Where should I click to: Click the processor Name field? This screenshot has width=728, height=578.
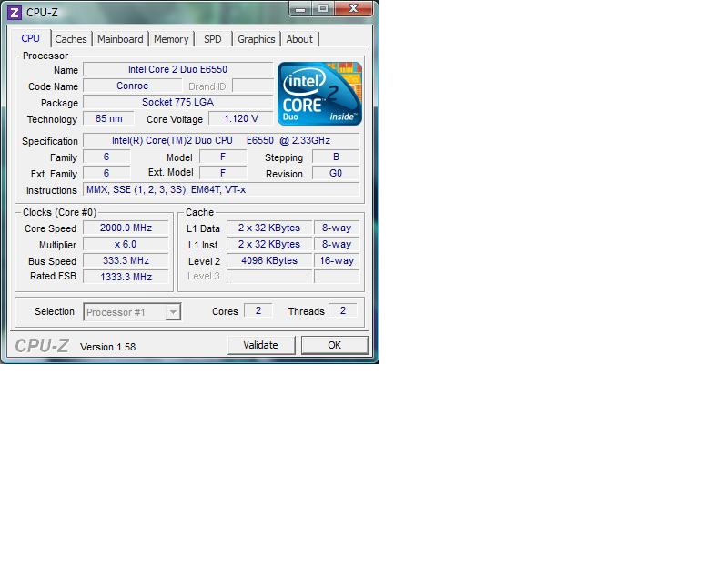pyautogui.click(x=177, y=69)
